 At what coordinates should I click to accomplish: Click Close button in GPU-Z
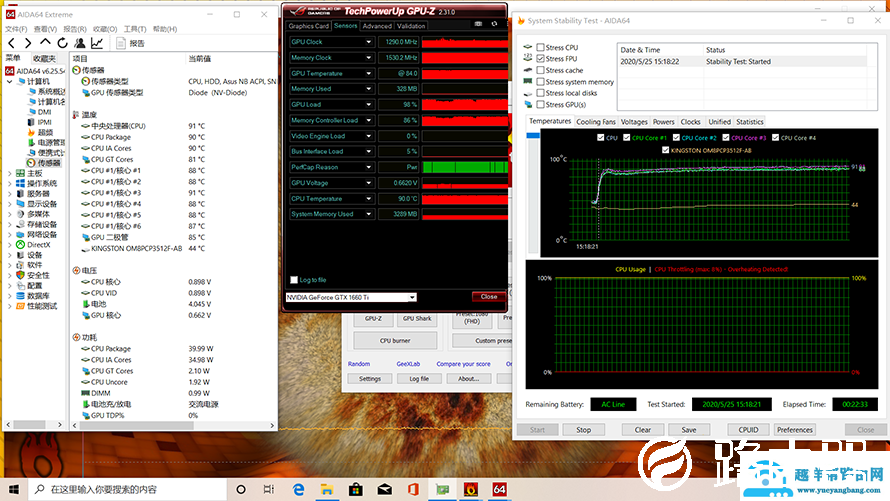pyautogui.click(x=489, y=297)
